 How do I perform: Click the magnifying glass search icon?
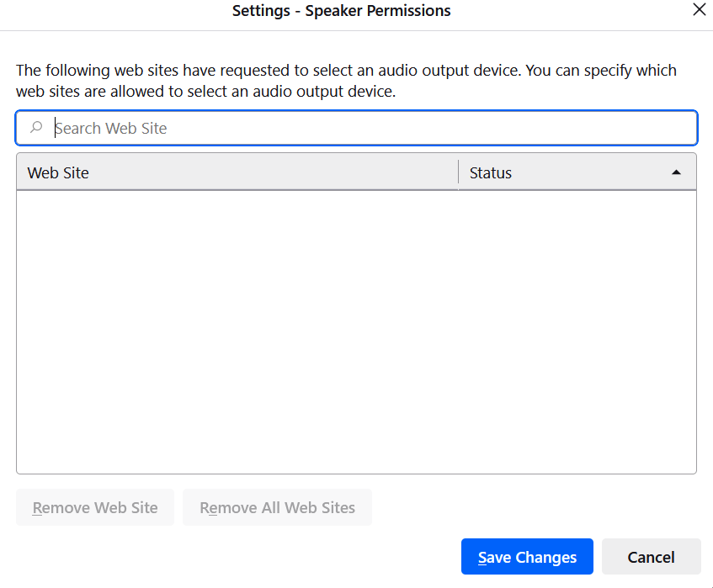[x=36, y=128]
